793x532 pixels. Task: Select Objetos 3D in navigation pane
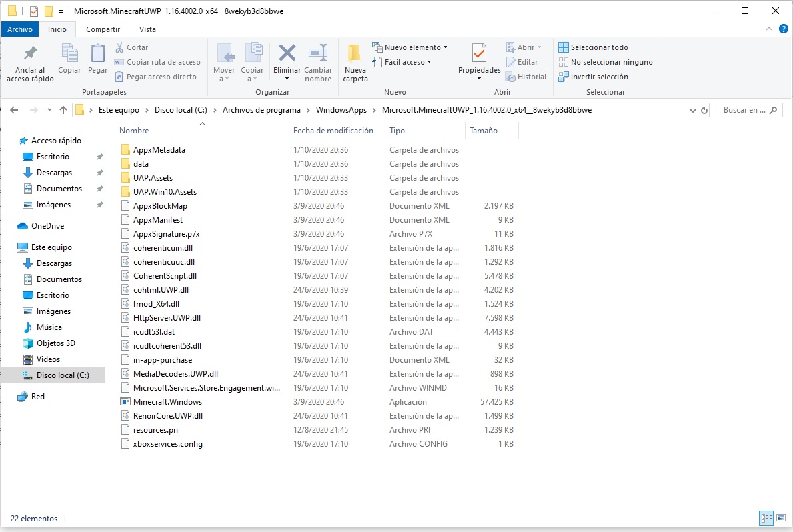(55, 343)
